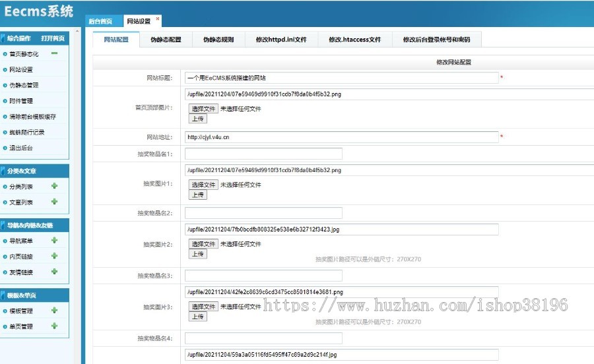Image resolution: width=594 pixels, height=364 pixels.
Task: Focus the 网站标题 input field
Action: (342, 78)
